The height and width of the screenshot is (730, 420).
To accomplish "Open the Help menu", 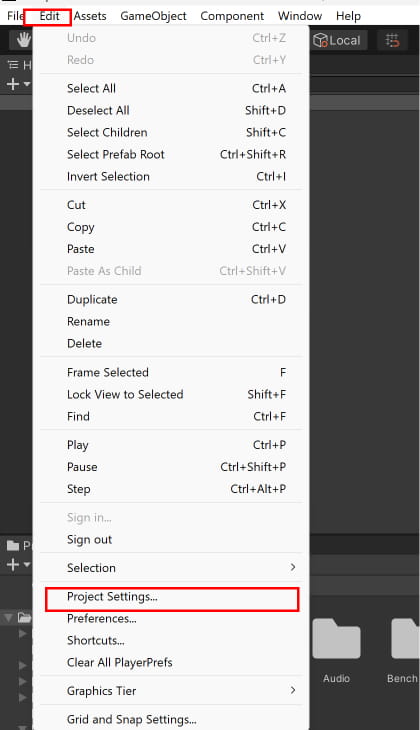I will [x=348, y=16].
